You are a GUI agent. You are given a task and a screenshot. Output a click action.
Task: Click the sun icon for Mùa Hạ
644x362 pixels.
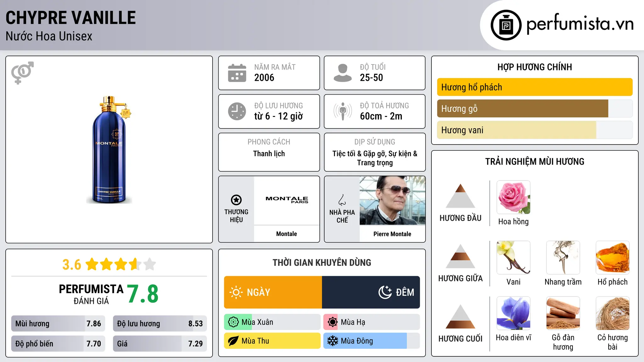[332, 322]
